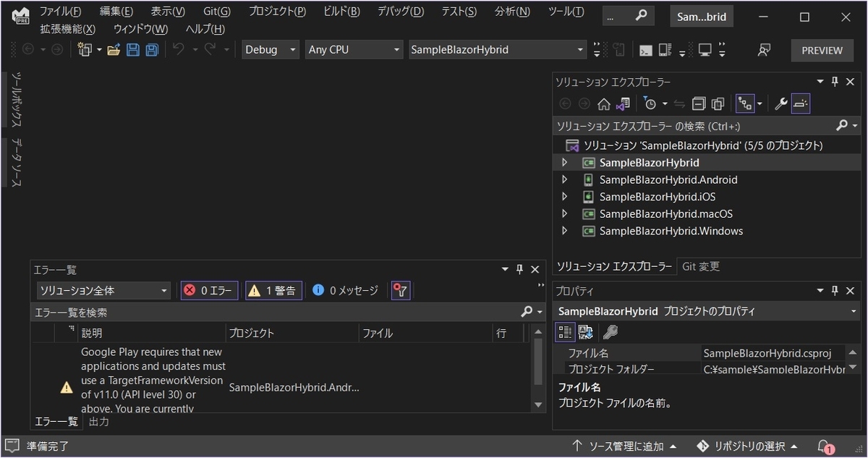
Task: Open the terminal console toolbar icon
Action: (x=646, y=50)
